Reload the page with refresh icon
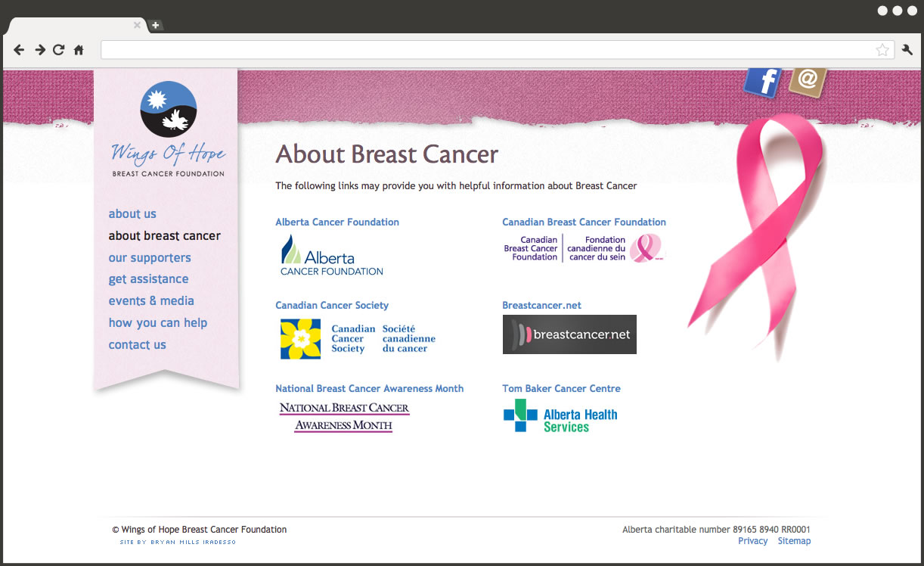The image size is (924, 566). point(59,50)
